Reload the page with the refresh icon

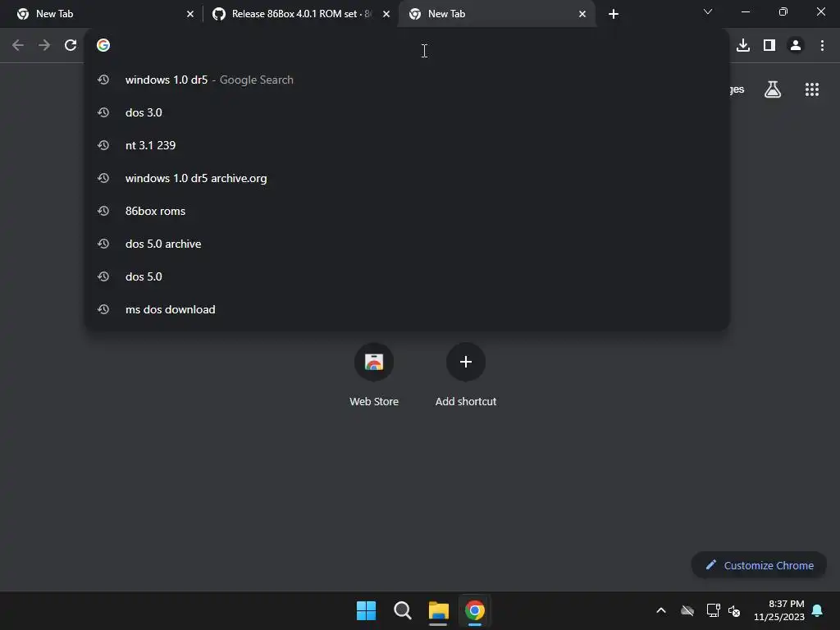(71, 46)
